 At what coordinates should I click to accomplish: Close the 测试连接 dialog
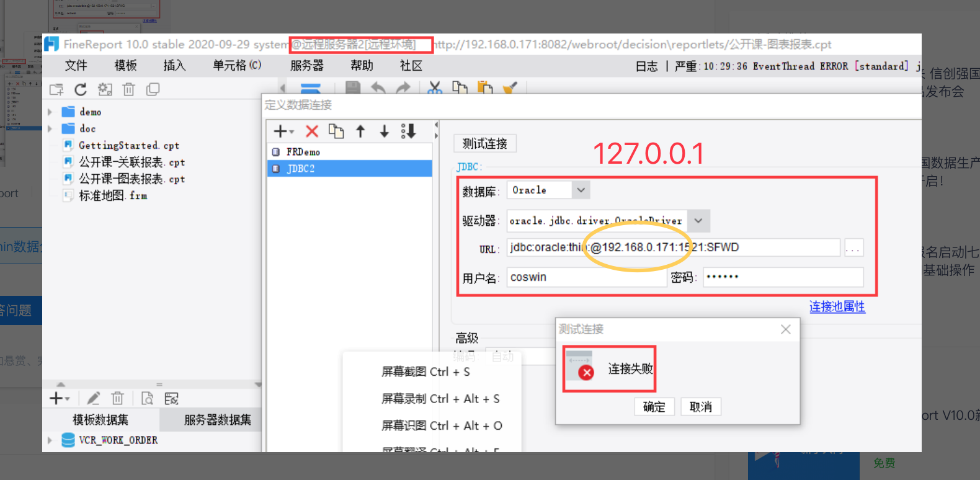[x=786, y=329]
